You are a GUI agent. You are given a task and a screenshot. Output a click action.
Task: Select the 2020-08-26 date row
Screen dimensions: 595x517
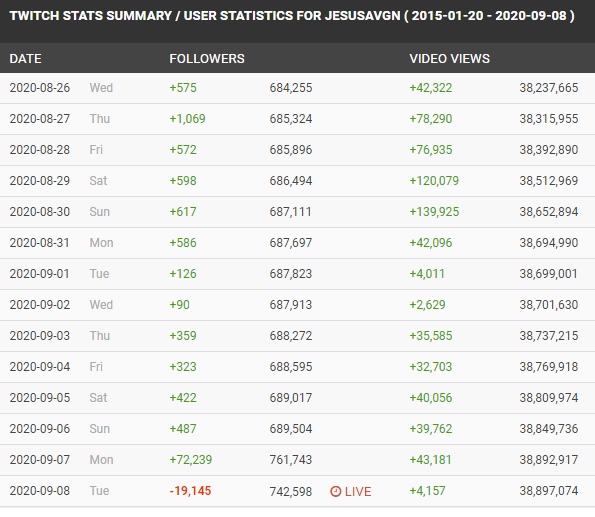coord(298,88)
